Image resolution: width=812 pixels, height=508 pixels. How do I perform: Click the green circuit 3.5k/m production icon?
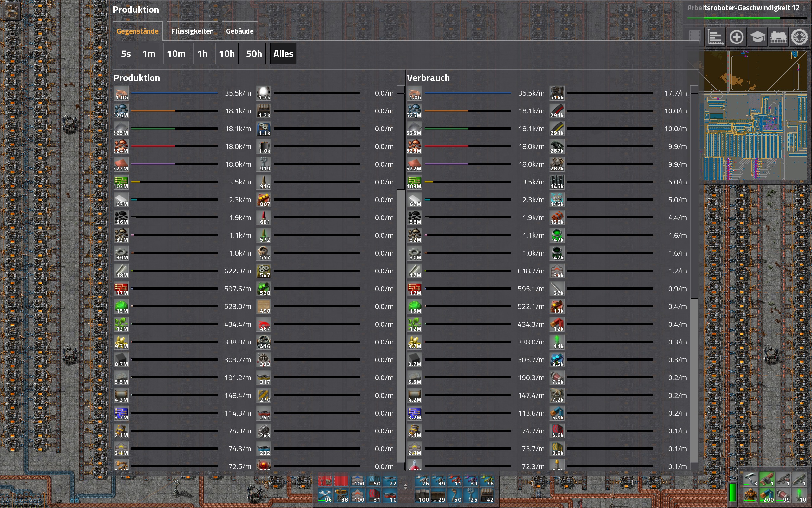(x=121, y=182)
